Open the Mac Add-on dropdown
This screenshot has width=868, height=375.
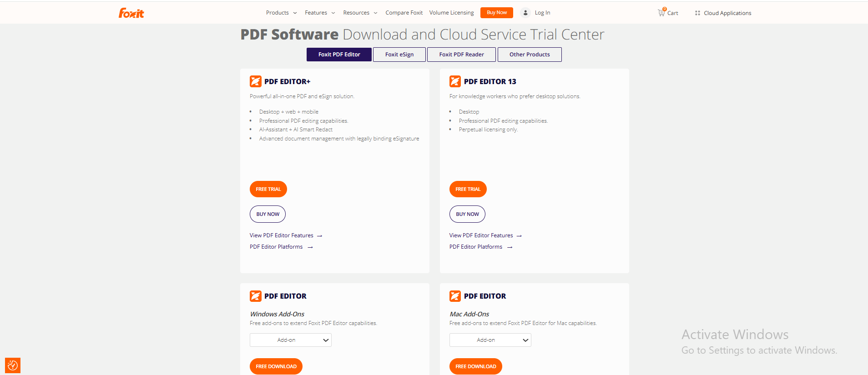(490, 340)
